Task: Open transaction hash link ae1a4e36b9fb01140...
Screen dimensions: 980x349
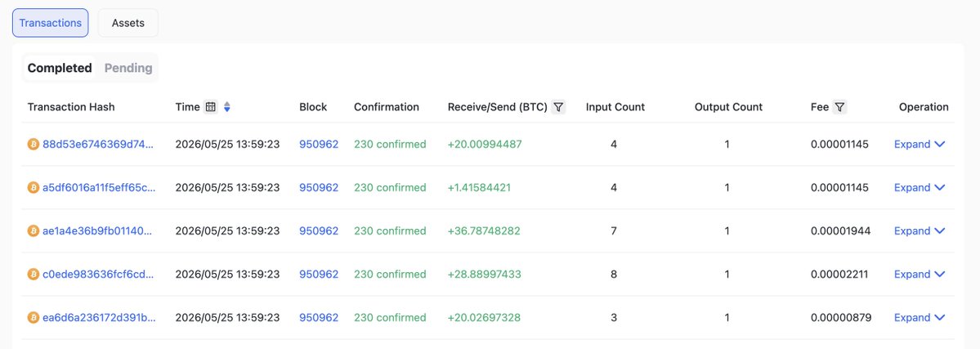Action: (x=97, y=230)
